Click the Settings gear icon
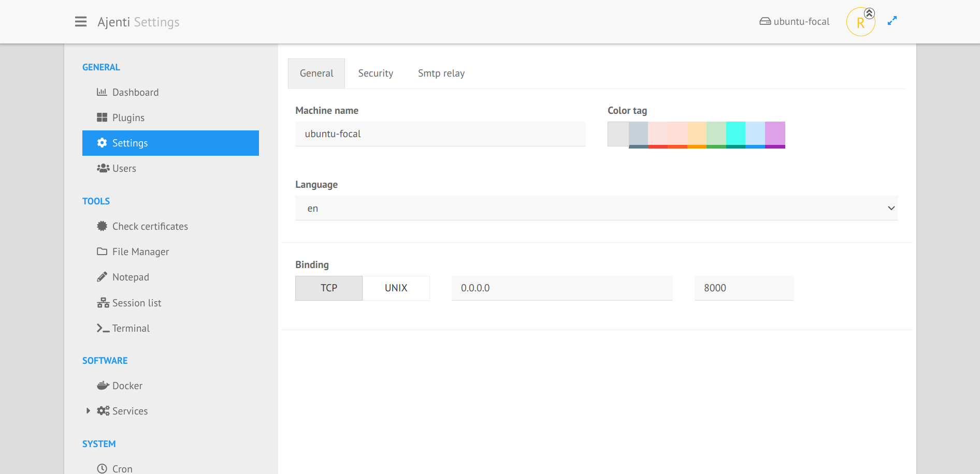 (x=102, y=143)
